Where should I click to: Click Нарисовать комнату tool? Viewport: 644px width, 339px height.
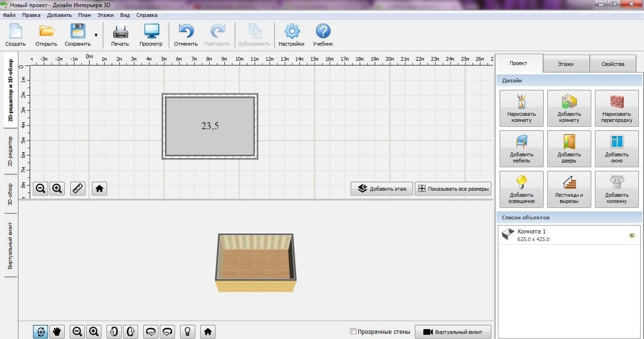[521, 108]
